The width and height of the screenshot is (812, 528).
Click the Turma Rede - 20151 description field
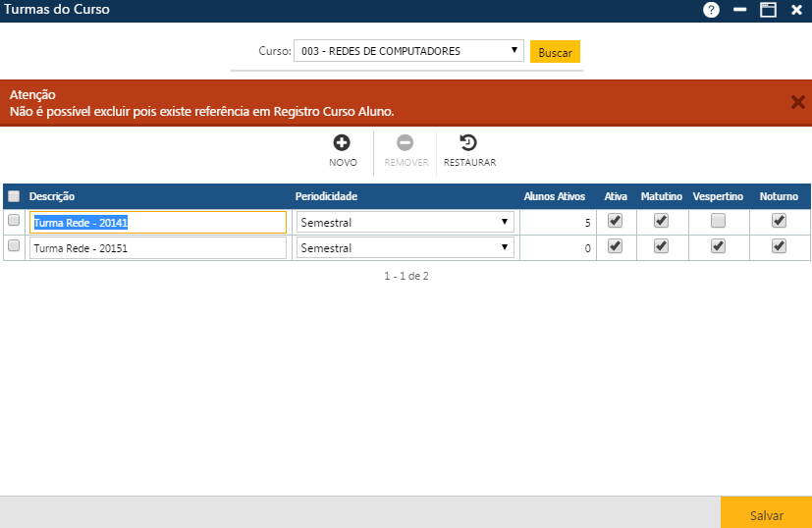click(158, 248)
